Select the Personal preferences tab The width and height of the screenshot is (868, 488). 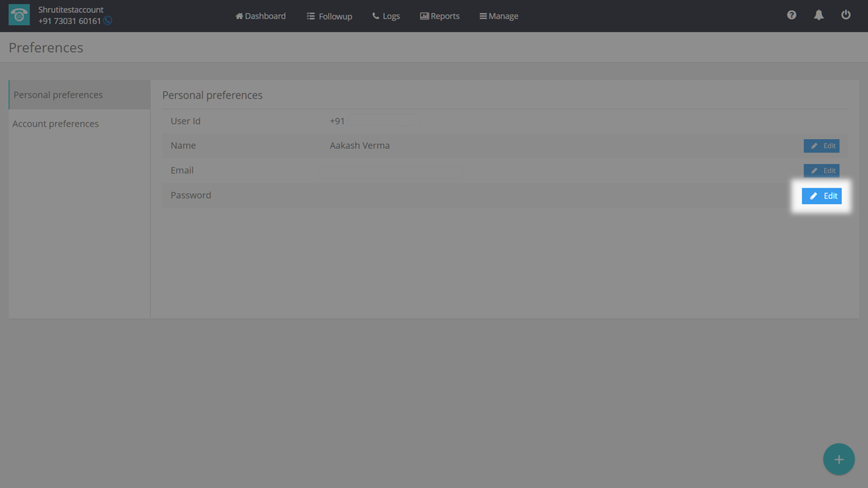click(58, 95)
